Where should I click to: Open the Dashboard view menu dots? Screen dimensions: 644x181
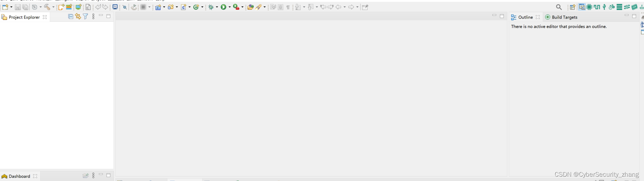click(93, 176)
